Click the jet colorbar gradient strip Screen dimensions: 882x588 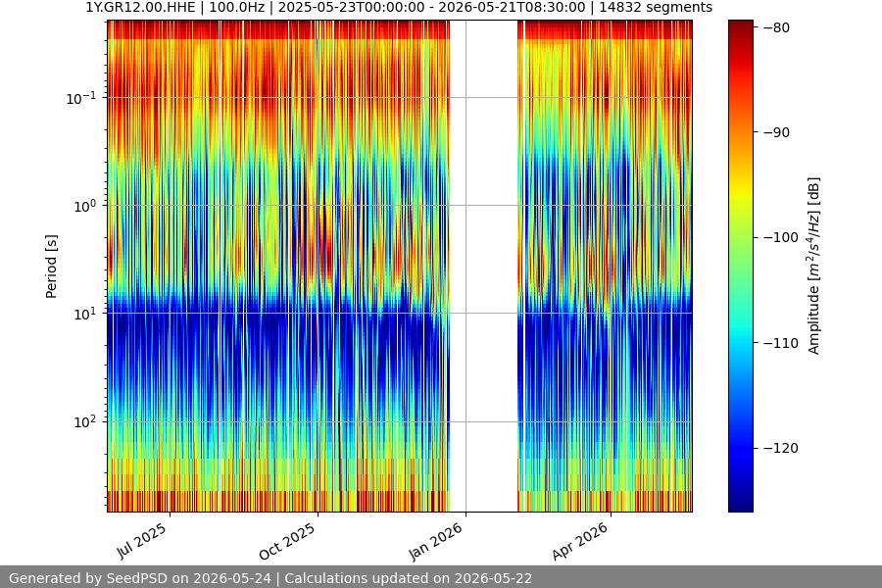pyautogui.click(x=740, y=267)
